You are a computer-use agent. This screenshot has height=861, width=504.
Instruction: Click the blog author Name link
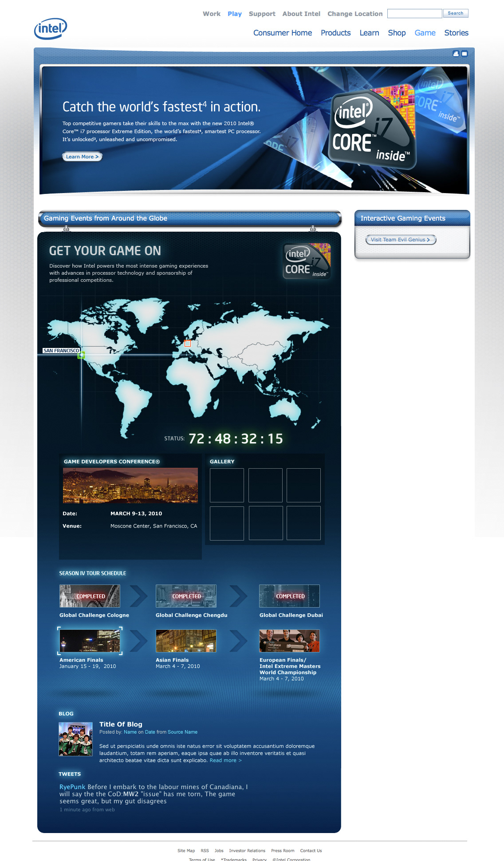[x=130, y=732]
